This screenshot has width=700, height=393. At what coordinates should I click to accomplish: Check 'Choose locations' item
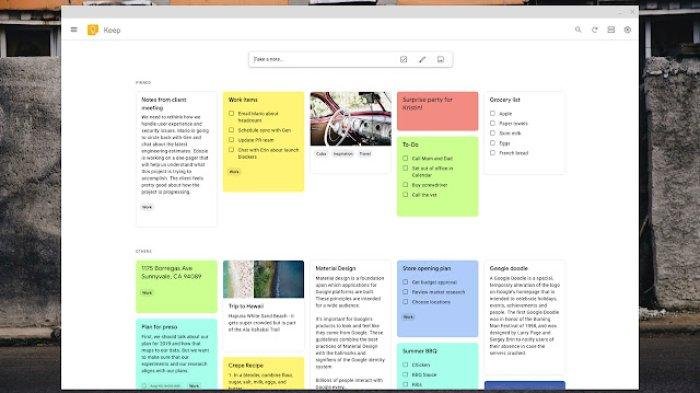click(405, 302)
